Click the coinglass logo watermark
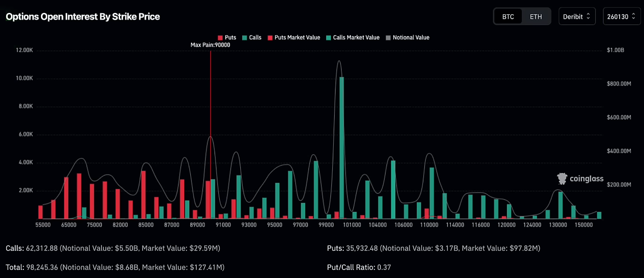 coord(580,179)
